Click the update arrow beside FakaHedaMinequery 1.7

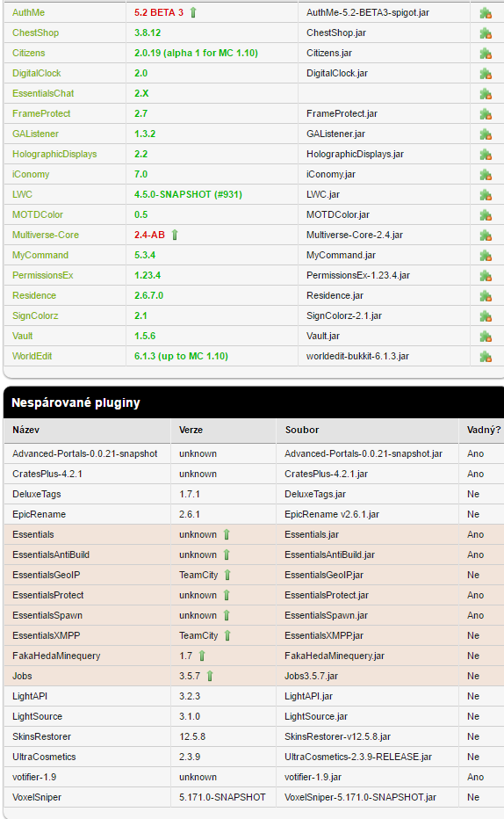pos(202,656)
